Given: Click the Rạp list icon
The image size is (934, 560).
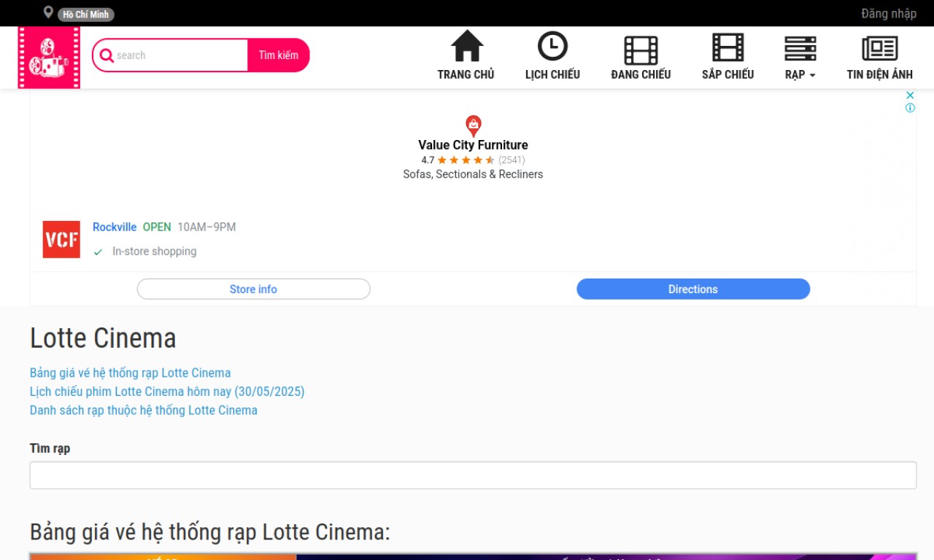Looking at the screenshot, I should point(800,49).
